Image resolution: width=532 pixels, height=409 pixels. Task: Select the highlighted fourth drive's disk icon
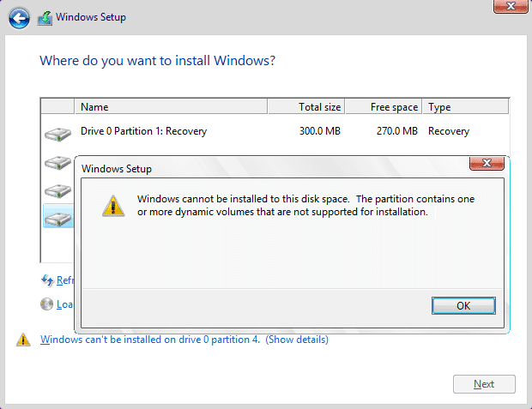57,218
